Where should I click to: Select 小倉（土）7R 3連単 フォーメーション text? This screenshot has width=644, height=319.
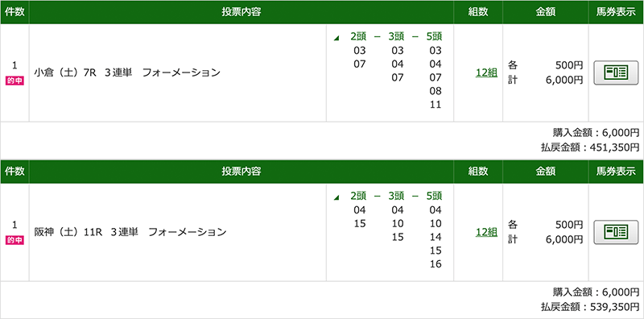point(127,73)
